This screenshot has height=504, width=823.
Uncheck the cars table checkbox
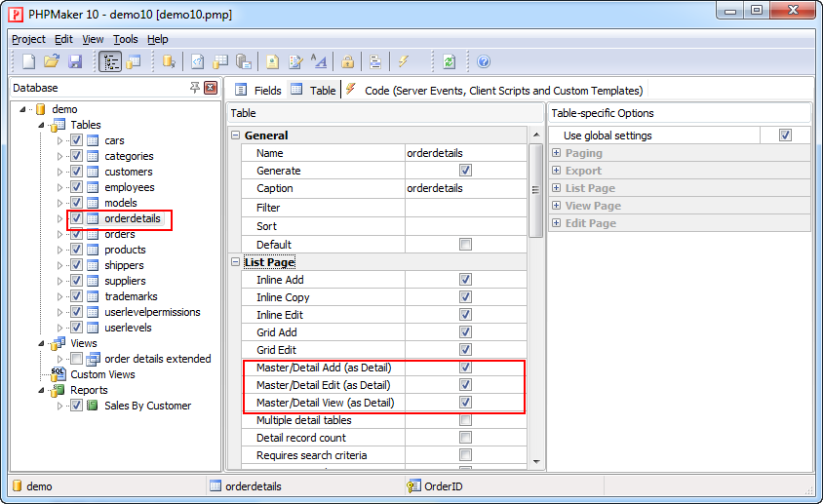click(x=77, y=140)
